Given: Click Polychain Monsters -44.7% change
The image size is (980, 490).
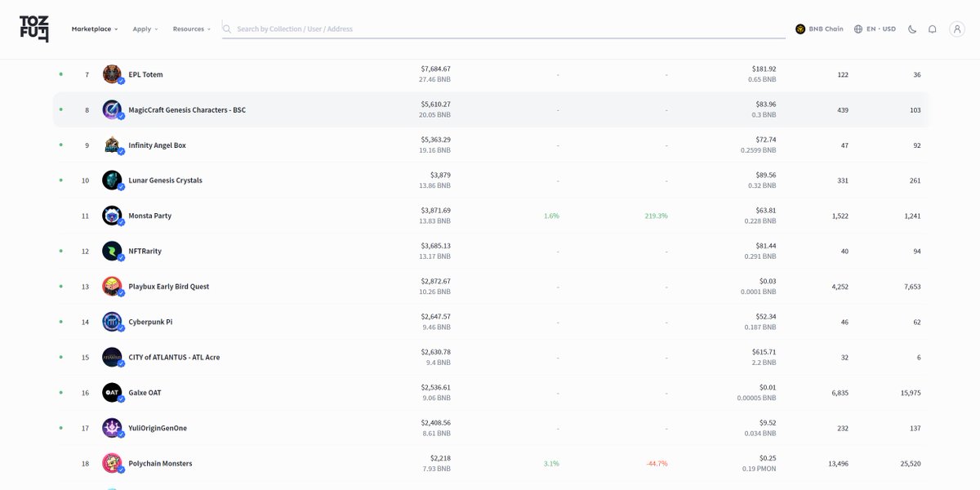Looking at the screenshot, I should [657, 464].
